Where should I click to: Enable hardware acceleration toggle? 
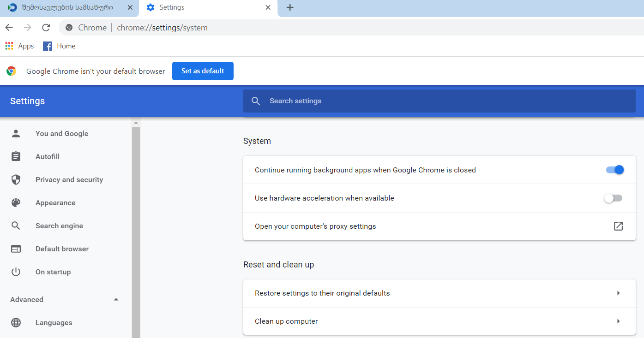[x=614, y=198]
